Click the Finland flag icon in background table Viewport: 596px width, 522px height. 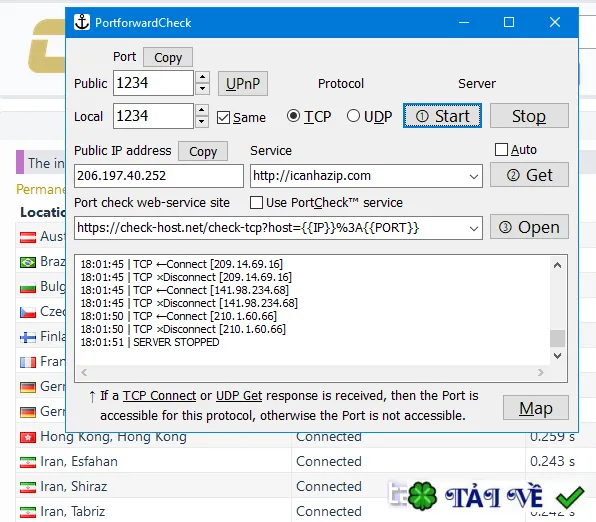click(x=28, y=337)
